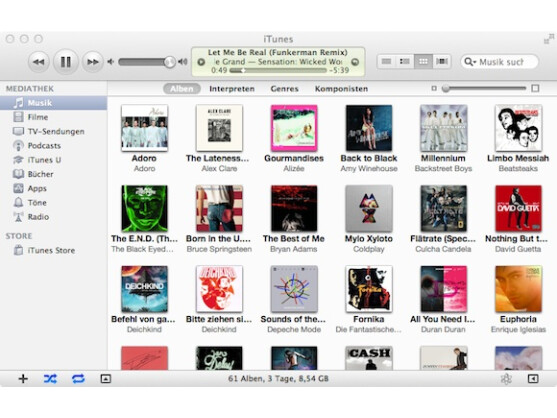Open the Sounds of the Universe album cover

tap(294, 289)
